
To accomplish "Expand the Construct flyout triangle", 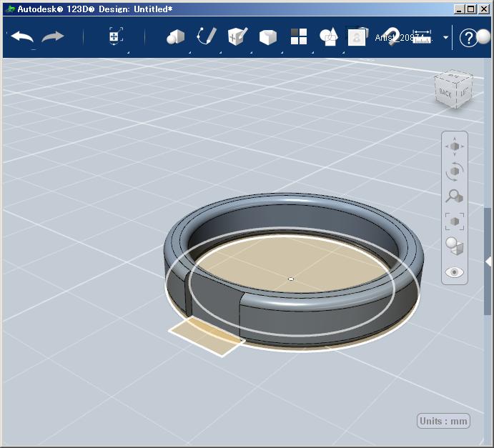I will click(x=251, y=53).
